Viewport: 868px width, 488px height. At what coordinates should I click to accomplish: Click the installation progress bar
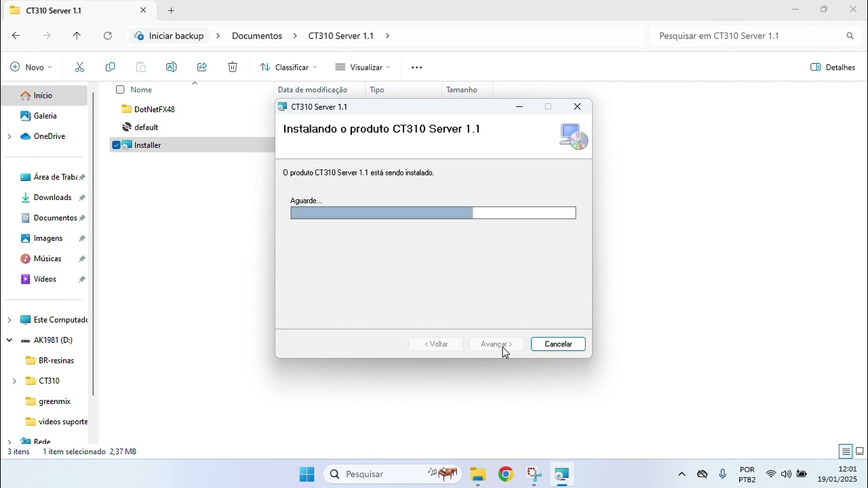[x=433, y=213]
